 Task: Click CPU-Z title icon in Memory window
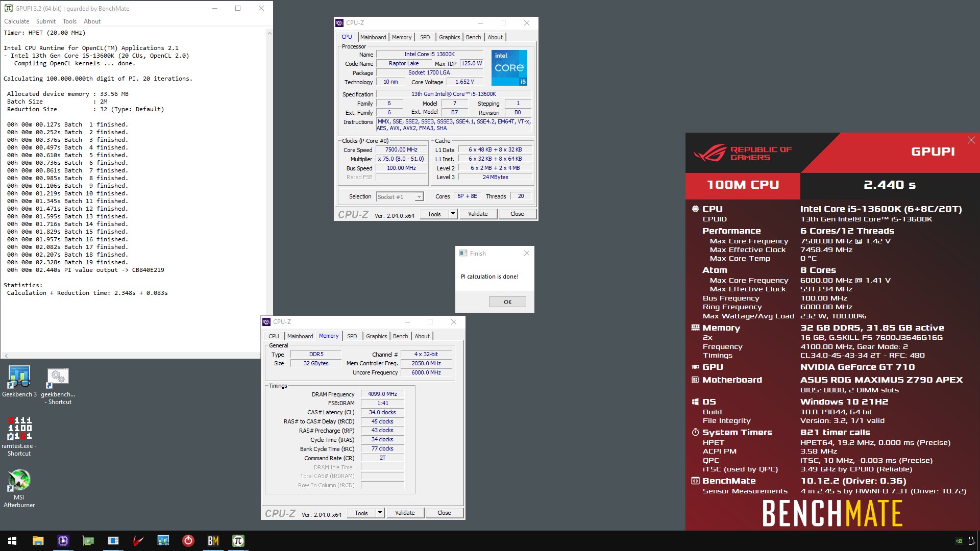(266, 322)
